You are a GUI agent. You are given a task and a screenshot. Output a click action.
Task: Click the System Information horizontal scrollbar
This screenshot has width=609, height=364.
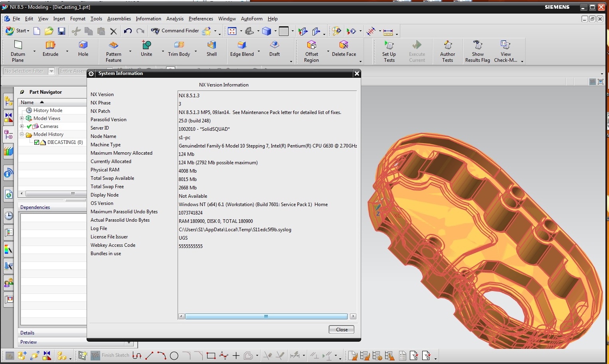click(x=266, y=316)
